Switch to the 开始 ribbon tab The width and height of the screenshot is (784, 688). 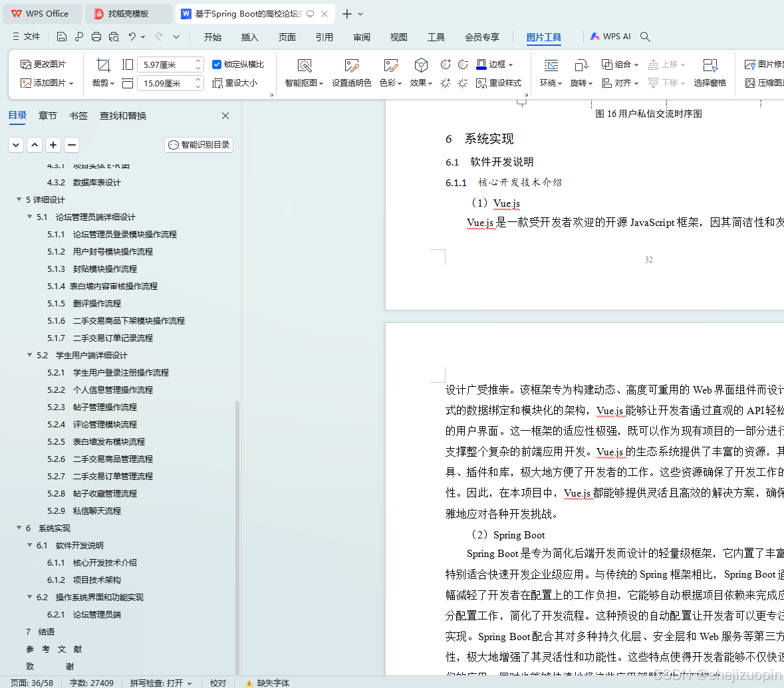pos(213,37)
